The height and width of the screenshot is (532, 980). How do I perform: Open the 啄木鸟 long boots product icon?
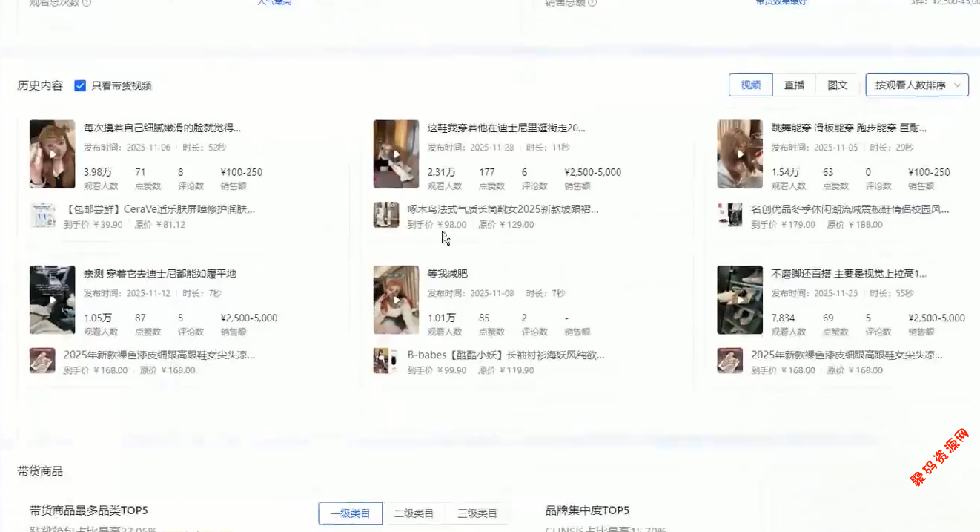coord(386,215)
